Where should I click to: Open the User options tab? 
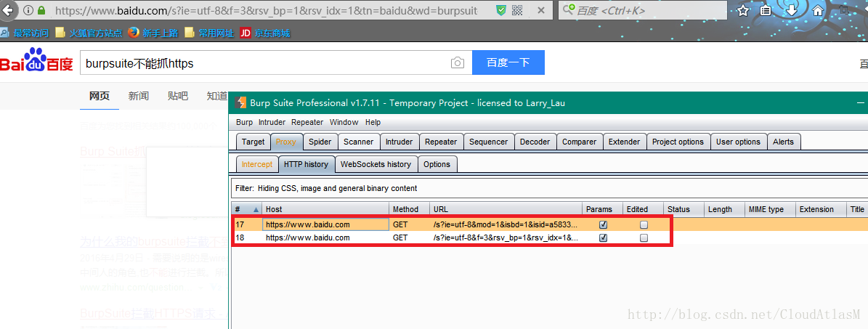pyautogui.click(x=738, y=142)
